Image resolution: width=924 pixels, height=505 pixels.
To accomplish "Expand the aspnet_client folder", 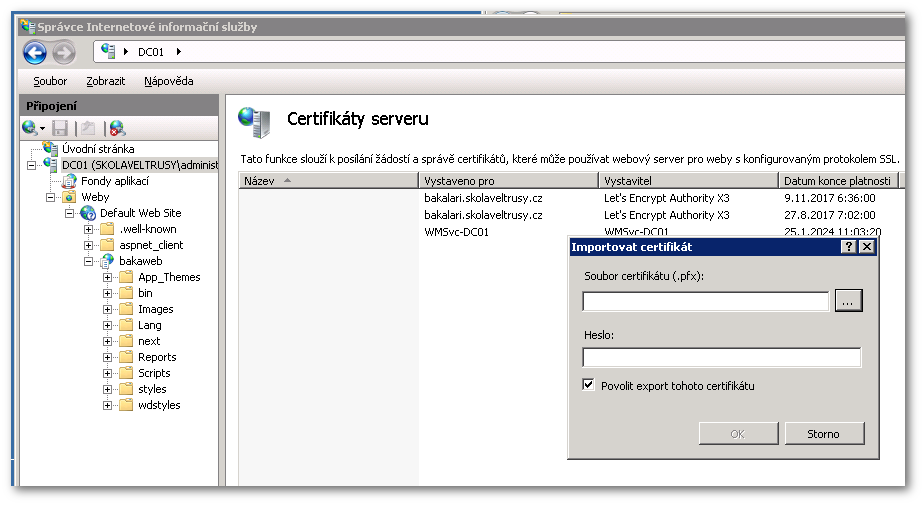I will [x=89, y=245].
